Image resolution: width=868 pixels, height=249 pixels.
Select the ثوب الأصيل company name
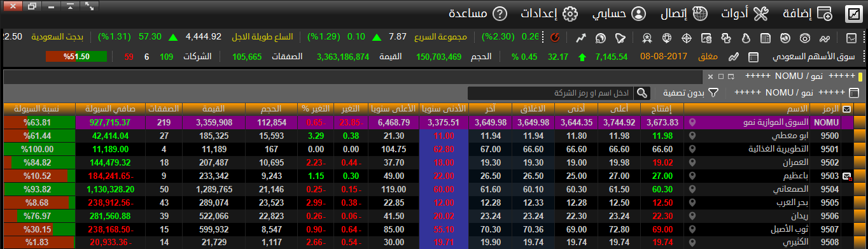789,229
